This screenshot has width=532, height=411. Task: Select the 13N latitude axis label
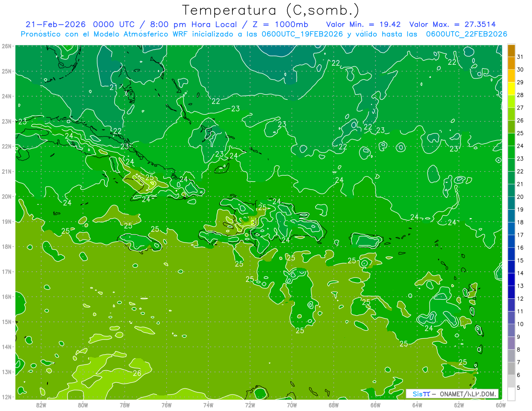click(7, 372)
